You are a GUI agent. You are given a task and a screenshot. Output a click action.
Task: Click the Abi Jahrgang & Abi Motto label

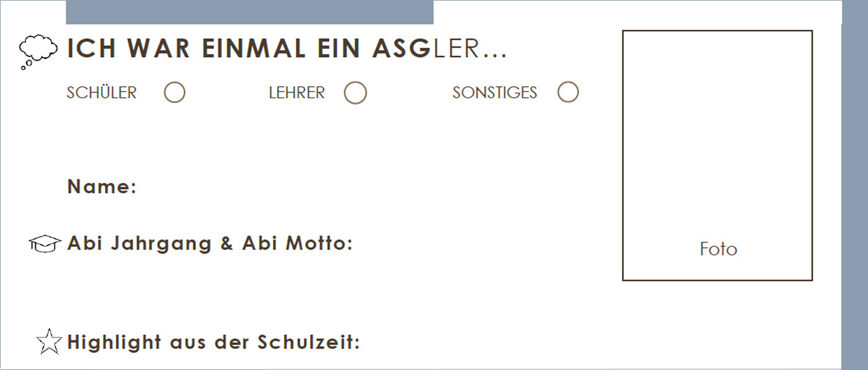pos(210,244)
